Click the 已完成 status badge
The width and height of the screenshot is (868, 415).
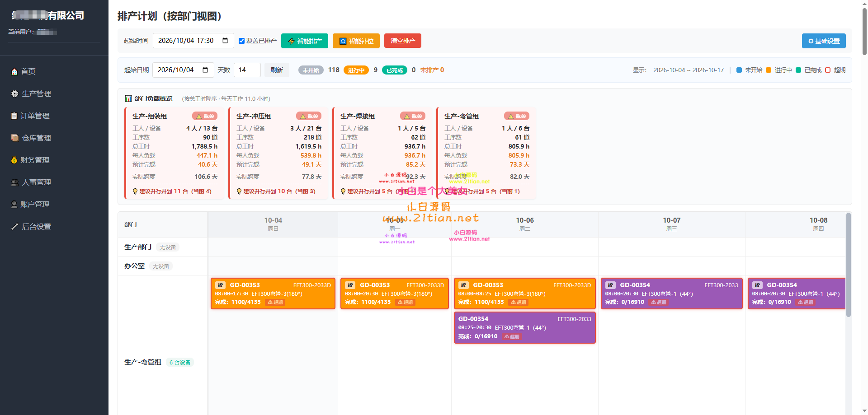395,70
